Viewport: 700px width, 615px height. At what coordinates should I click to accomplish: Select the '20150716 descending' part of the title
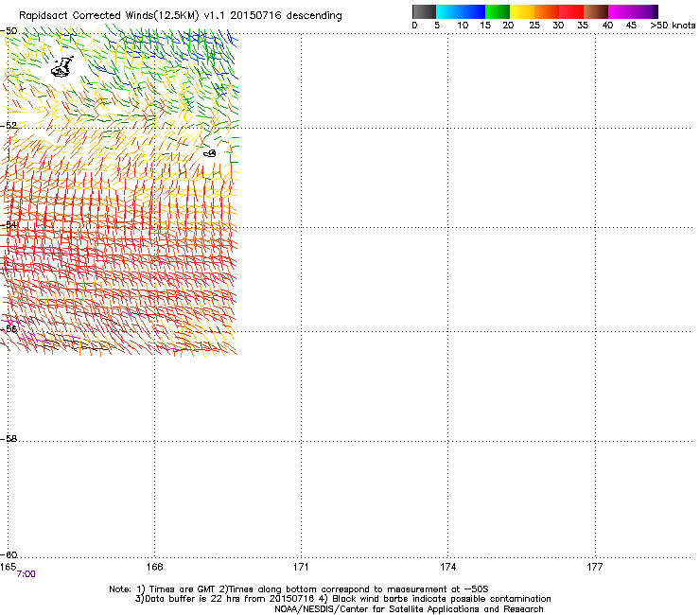287,16
